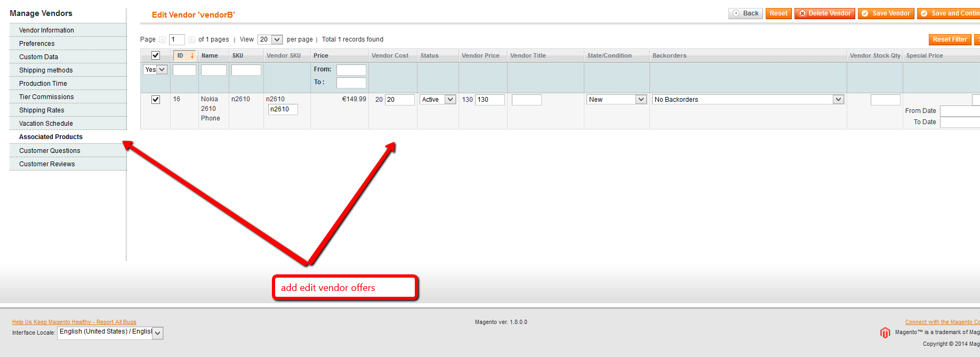Click the SKU filter input field
Screen dimensions: 980x357
pos(246,70)
